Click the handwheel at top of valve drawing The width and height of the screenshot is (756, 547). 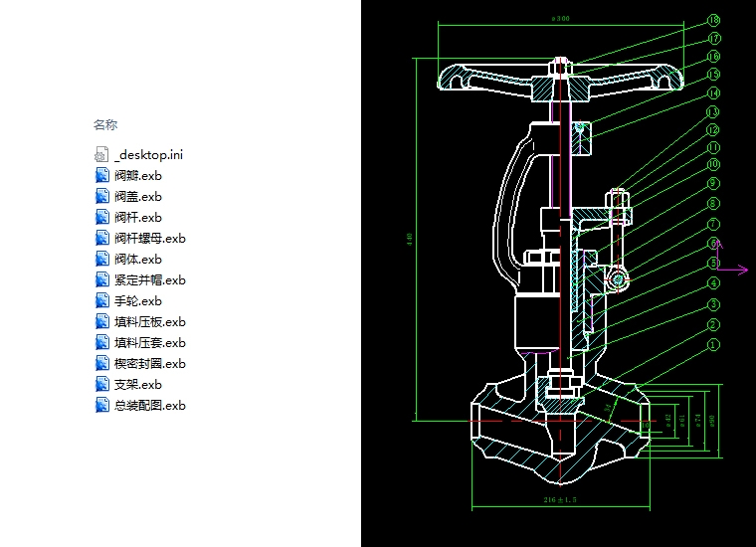[562, 78]
